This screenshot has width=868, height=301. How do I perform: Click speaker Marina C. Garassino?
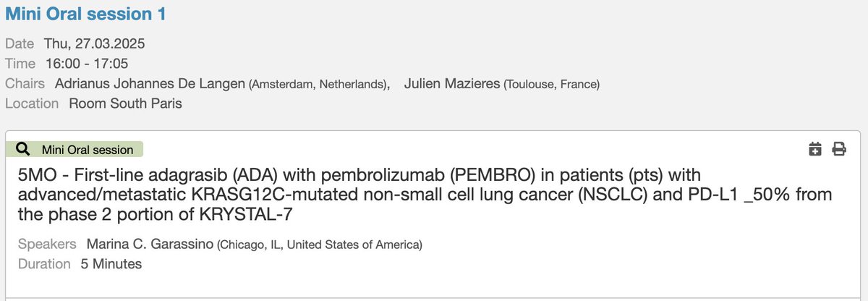tap(150, 245)
